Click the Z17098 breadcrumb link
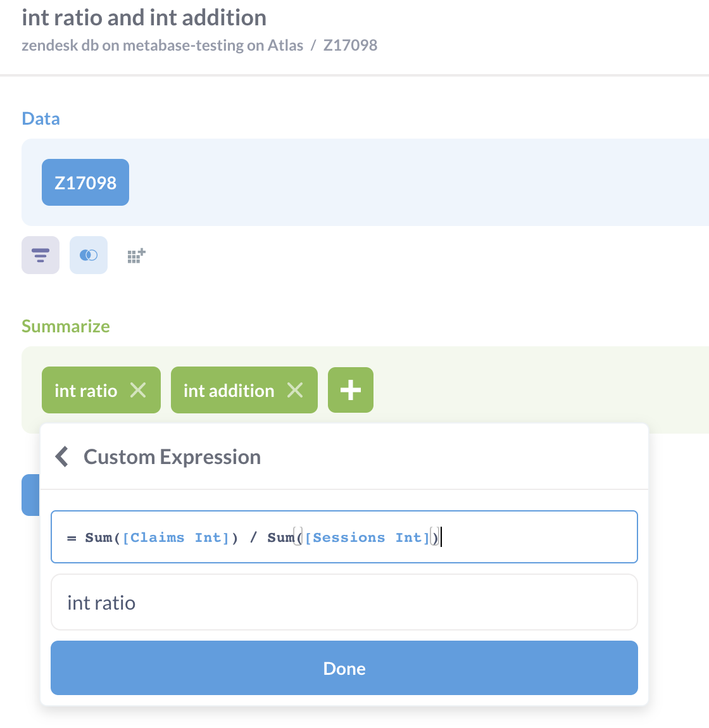This screenshot has height=728, width=709. tap(350, 45)
